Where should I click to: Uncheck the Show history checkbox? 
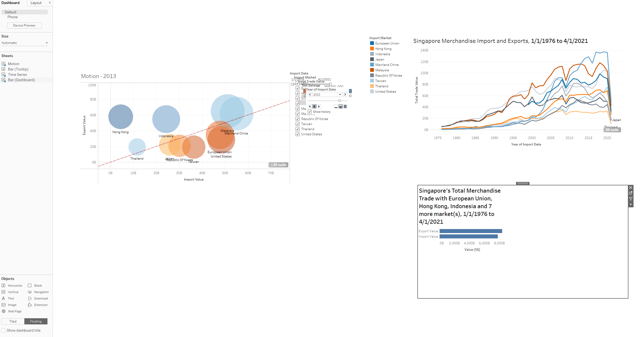[310, 112]
